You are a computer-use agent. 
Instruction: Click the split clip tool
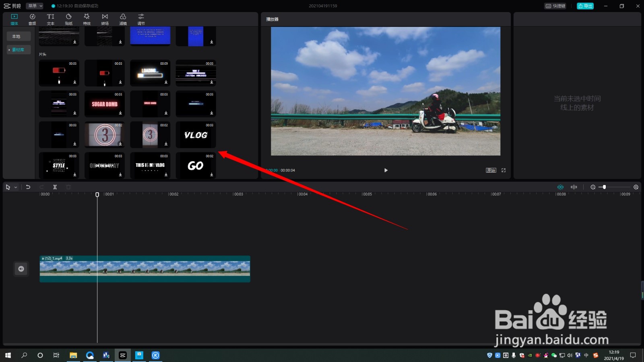[55, 187]
